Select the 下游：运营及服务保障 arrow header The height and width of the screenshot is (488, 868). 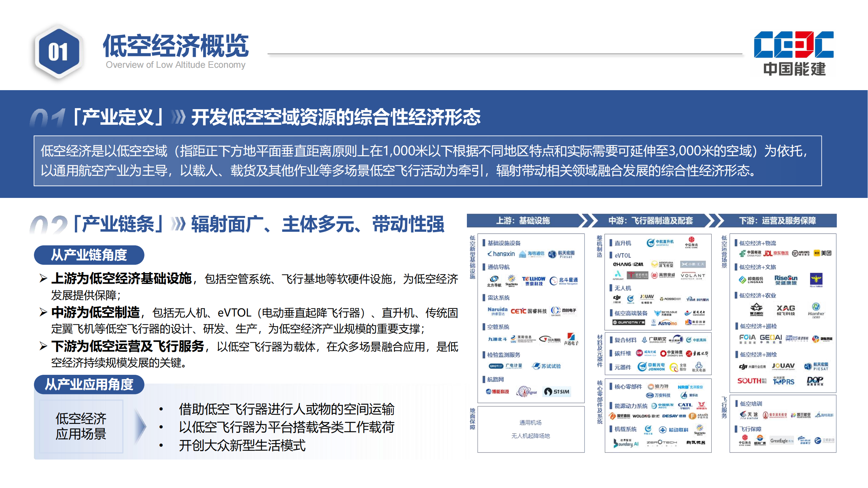point(777,221)
